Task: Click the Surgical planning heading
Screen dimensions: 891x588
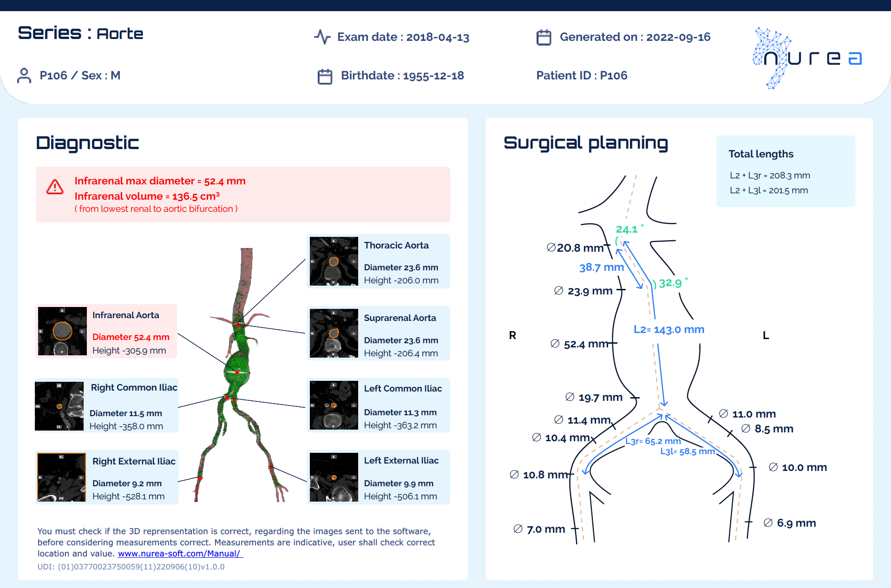Action: point(586,143)
